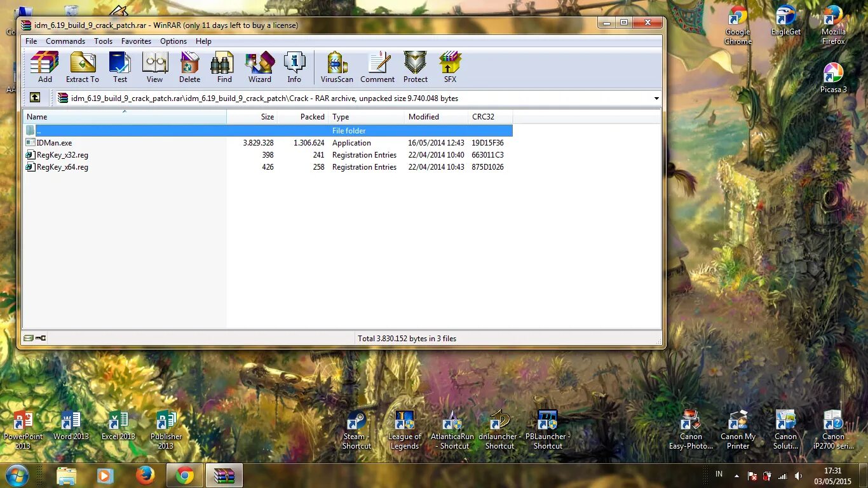Open Publisher 2013 desktop shortcut
This screenshot has height=488, width=868.
point(166,430)
